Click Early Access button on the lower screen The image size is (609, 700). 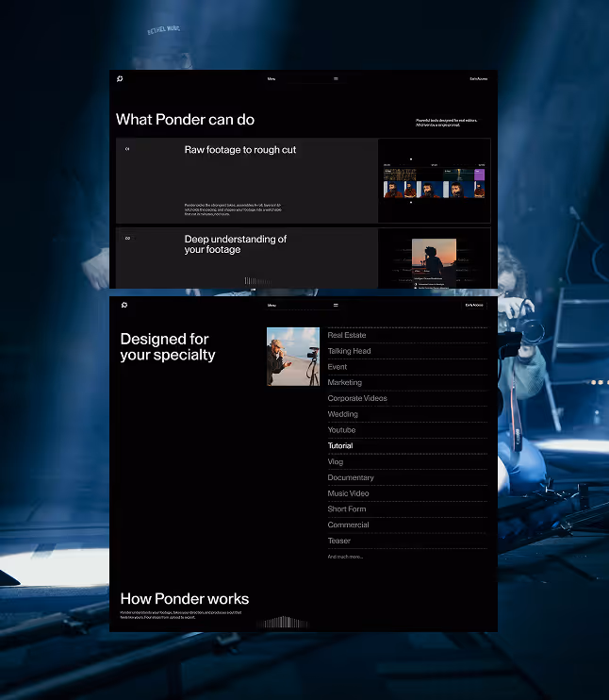tap(474, 306)
